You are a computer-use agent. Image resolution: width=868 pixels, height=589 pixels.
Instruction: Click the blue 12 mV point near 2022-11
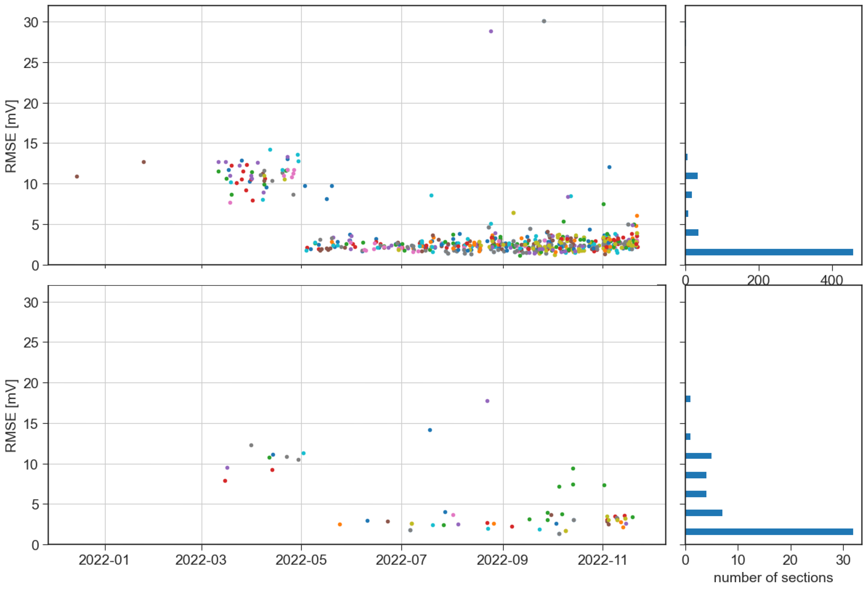pyautogui.click(x=609, y=167)
